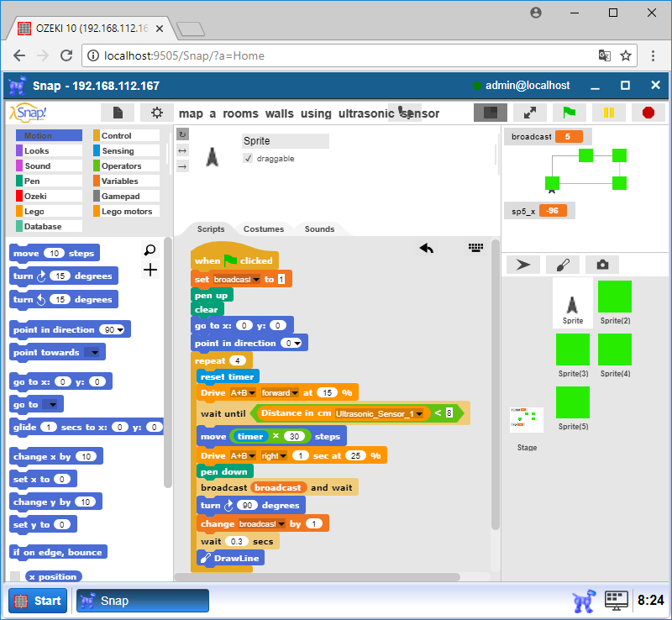Image resolution: width=672 pixels, height=620 pixels.
Task: Click the move 10 steps block
Action: [x=55, y=253]
